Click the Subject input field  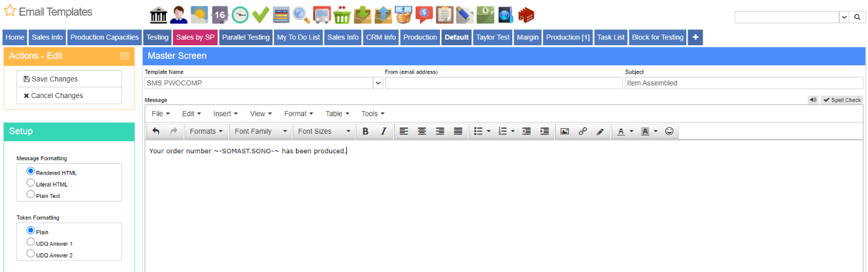point(744,83)
